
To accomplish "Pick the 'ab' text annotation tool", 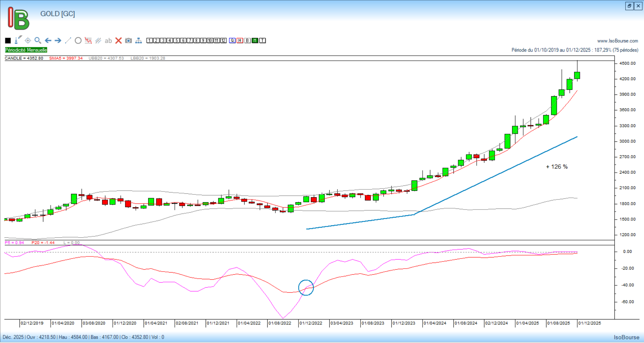I will tap(108, 41).
